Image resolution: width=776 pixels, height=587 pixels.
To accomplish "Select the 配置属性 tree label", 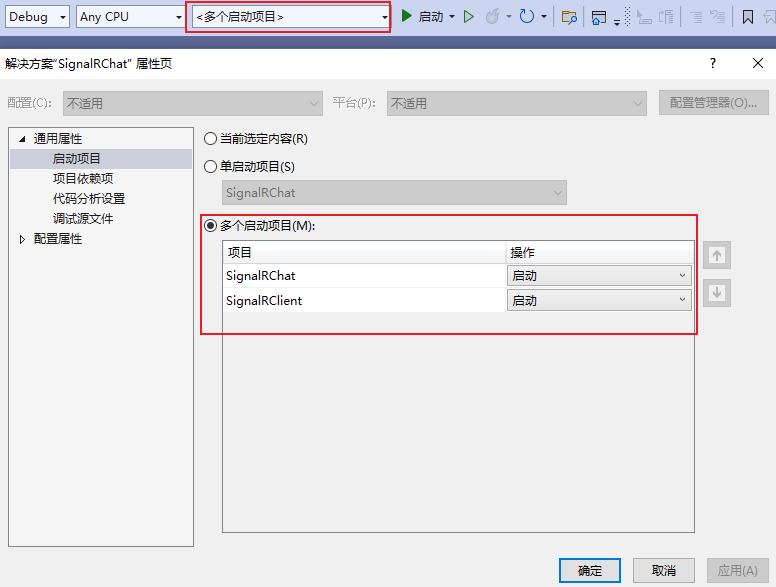I will [57, 239].
